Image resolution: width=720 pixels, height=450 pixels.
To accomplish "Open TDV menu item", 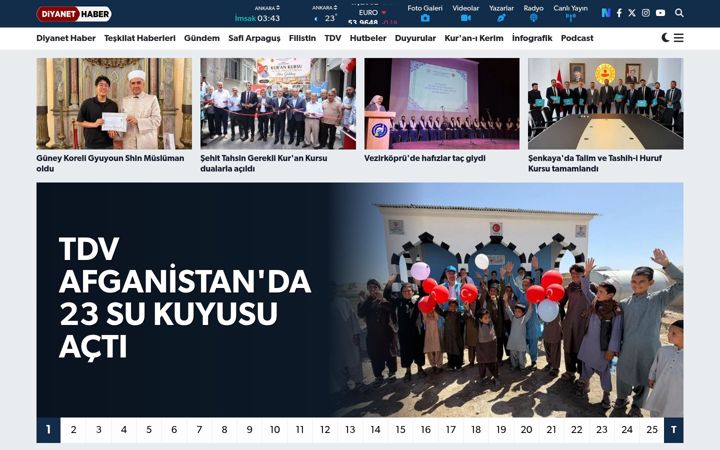I will tap(332, 38).
